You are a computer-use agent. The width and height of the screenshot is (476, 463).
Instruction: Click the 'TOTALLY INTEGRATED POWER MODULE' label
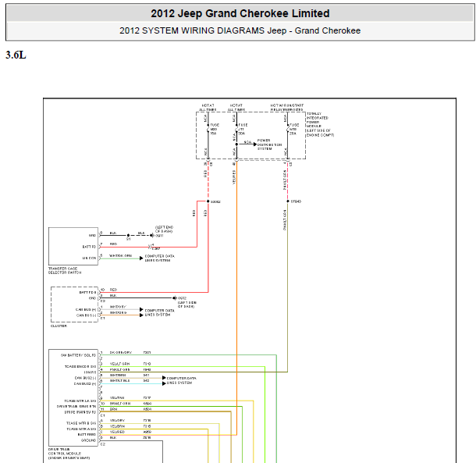(320, 124)
